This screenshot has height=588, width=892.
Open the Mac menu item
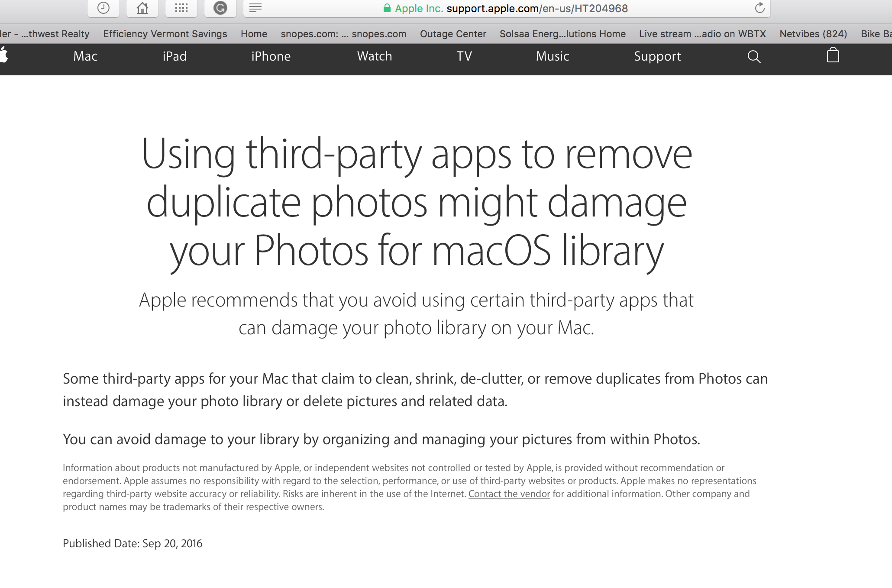(85, 56)
